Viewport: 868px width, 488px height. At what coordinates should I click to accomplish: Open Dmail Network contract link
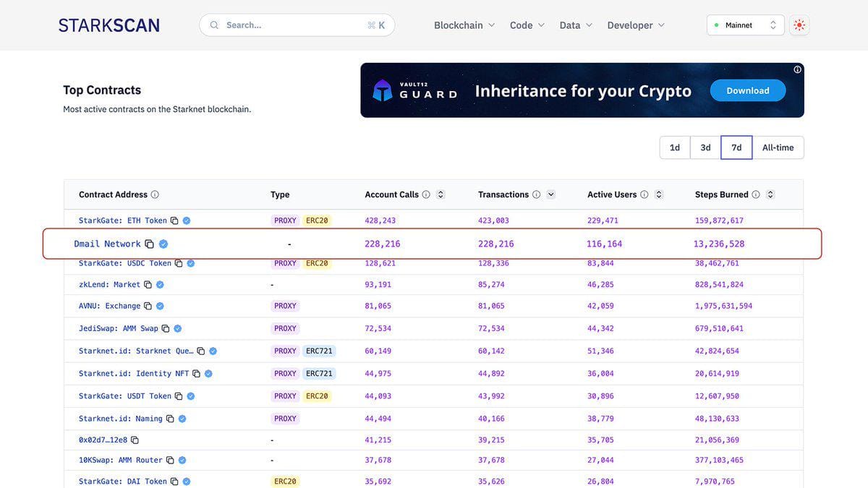click(x=107, y=244)
